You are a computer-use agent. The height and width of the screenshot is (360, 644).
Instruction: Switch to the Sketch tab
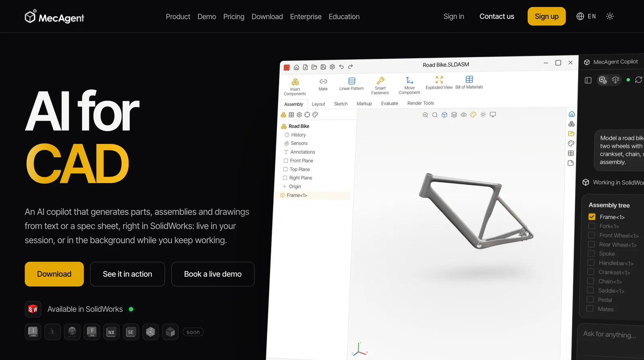click(341, 104)
